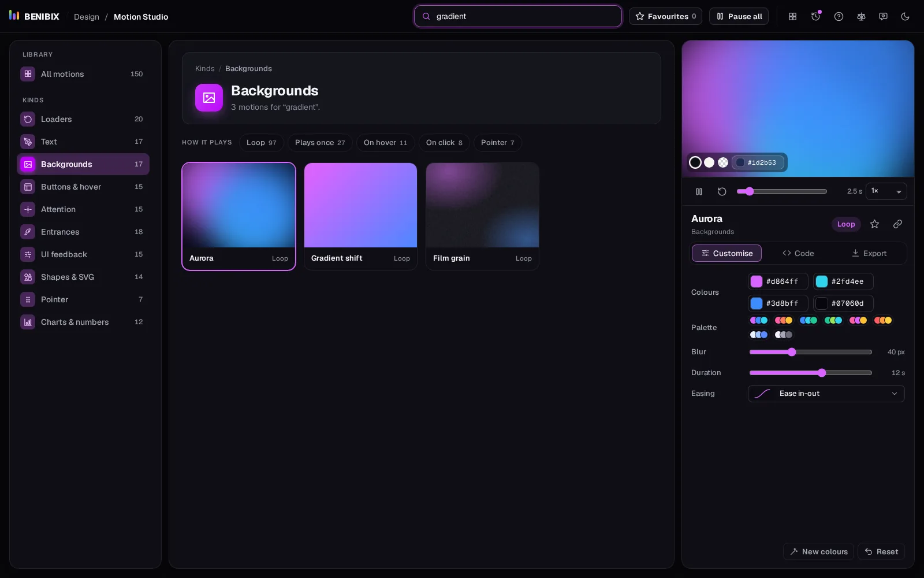This screenshot has height=578, width=924.
Task: Toggle the Pointer filter chip showing 7
Action: [x=498, y=143]
